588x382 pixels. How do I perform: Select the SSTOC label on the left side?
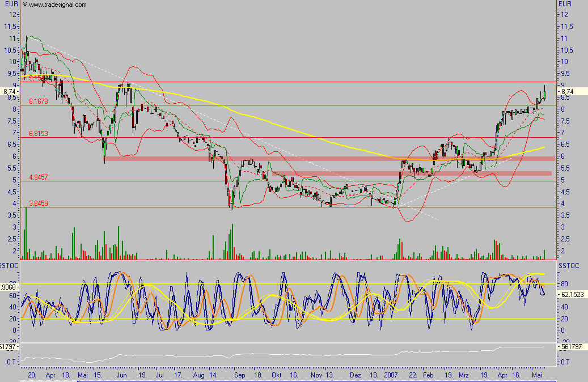pos(10,265)
